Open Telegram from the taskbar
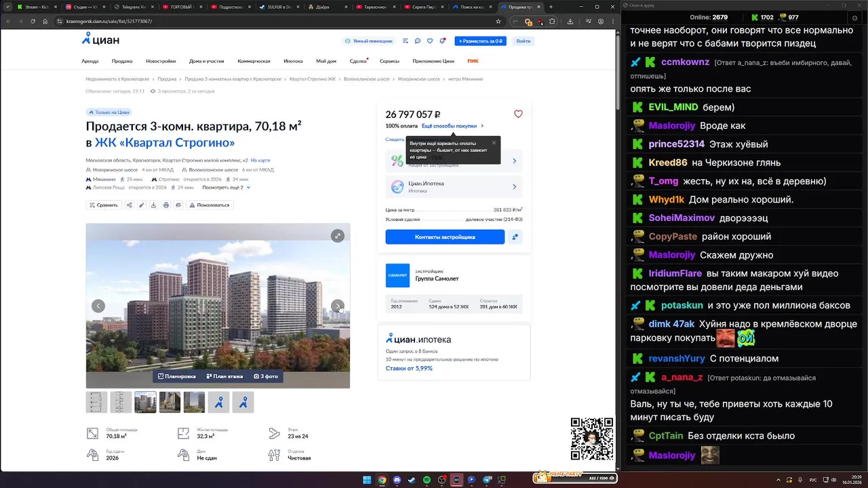 coord(486,480)
